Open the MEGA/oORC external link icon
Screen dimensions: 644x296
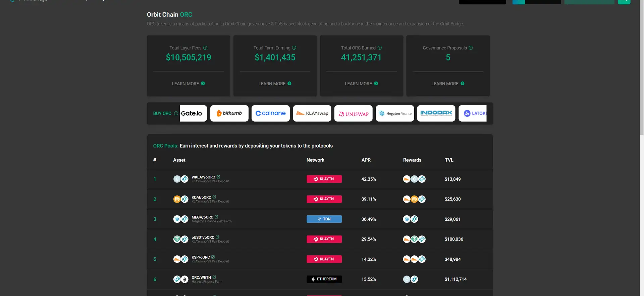[216, 217]
